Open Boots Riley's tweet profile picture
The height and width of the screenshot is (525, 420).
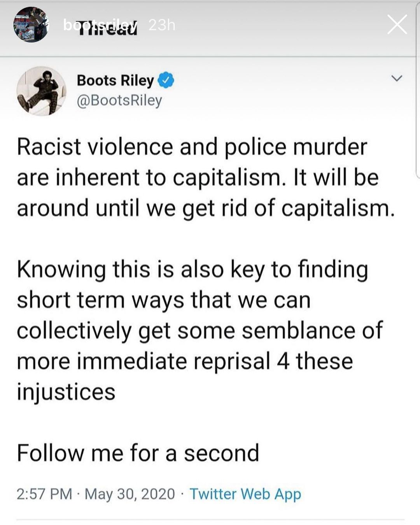point(41,91)
